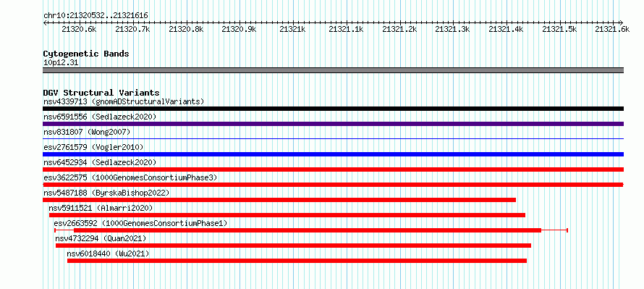Open esv2761579 (Vogler2010) label
Screen dimensions: 644x289
(93, 147)
